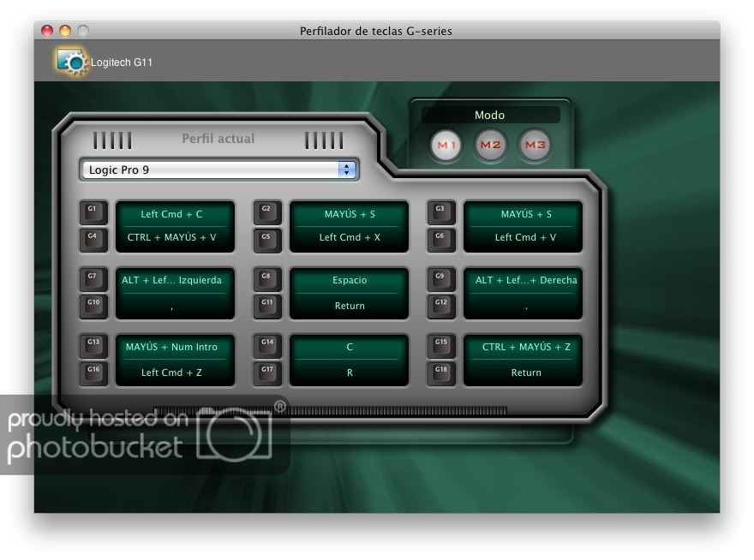This screenshot has width=754, height=560.
Task: Click the 'MAYÚS + Num Intro' assignment
Action: pos(175,347)
